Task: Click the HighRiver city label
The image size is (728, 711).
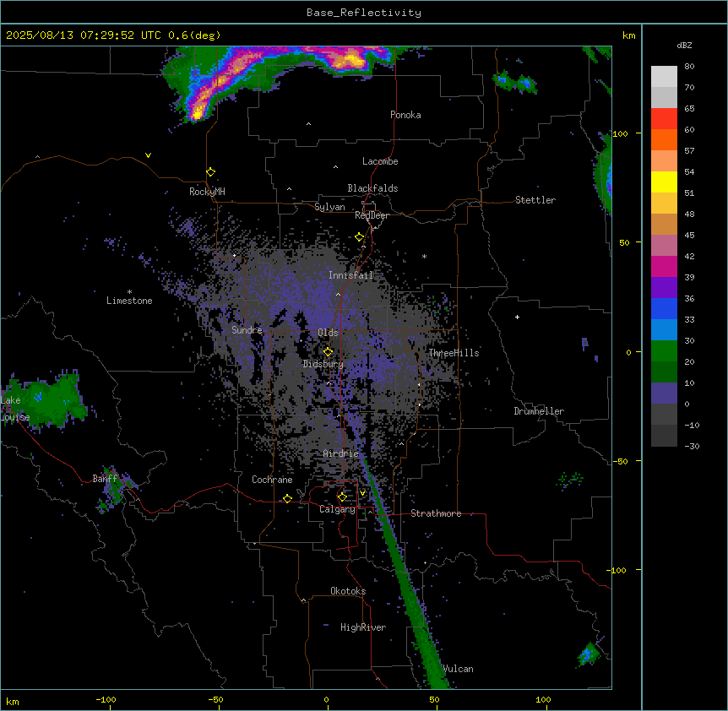Action: (x=363, y=627)
